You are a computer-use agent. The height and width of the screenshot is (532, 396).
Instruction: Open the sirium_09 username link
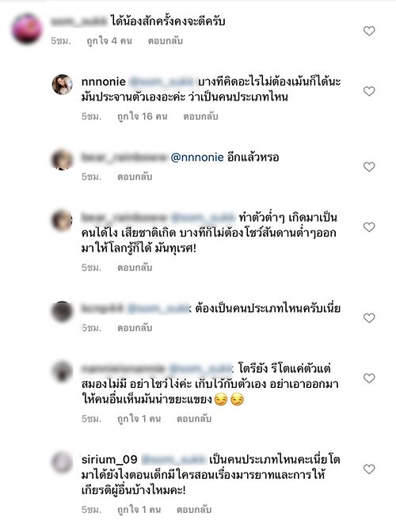point(109,460)
